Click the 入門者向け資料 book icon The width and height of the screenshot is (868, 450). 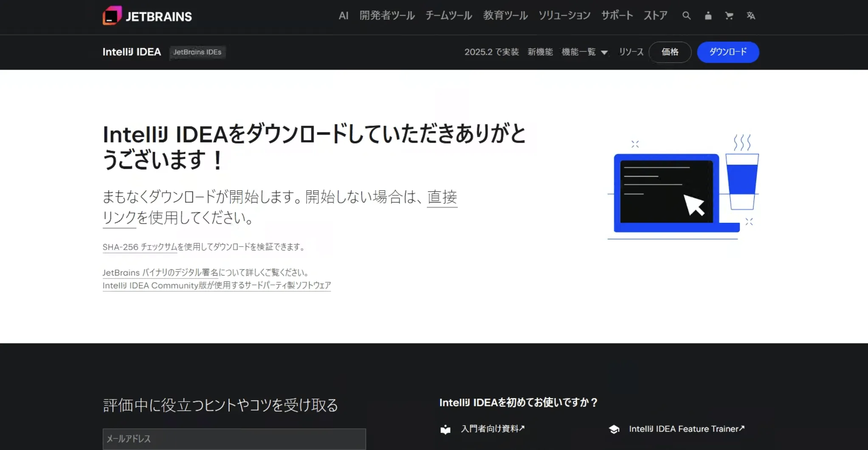coord(445,429)
